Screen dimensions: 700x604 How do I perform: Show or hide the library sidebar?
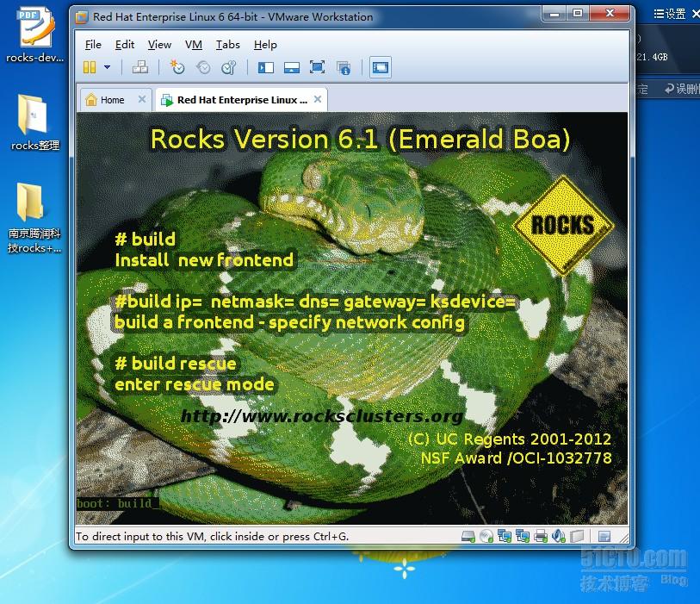pos(266,67)
